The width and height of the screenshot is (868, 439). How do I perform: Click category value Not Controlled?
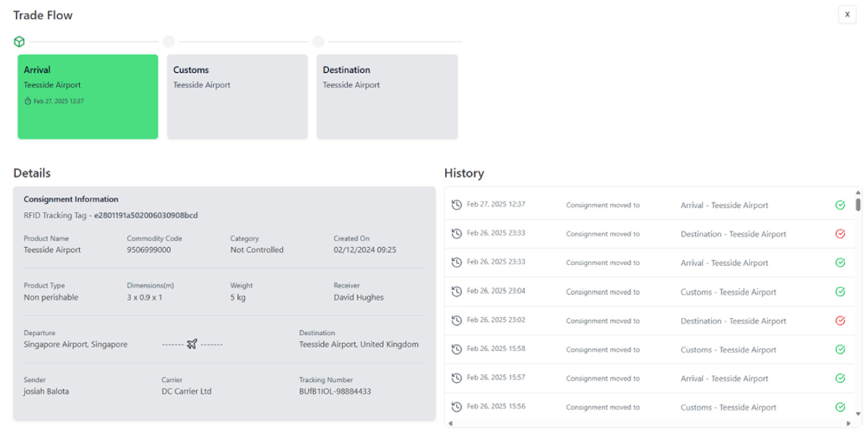pos(257,250)
